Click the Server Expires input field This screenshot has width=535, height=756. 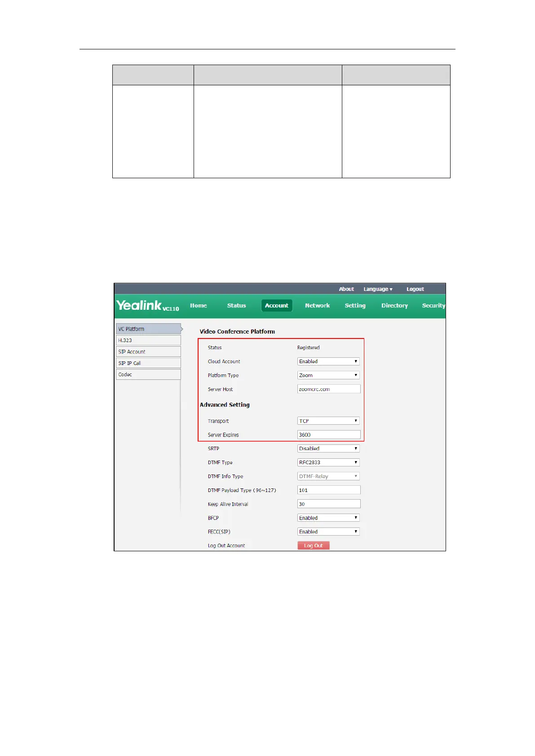tap(329, 435)
